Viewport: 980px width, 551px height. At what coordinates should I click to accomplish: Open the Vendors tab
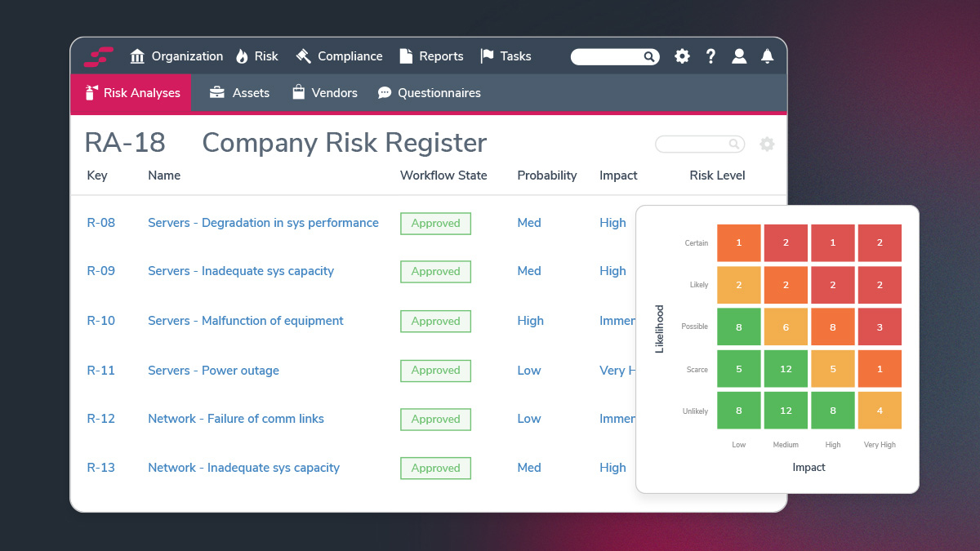324,92
